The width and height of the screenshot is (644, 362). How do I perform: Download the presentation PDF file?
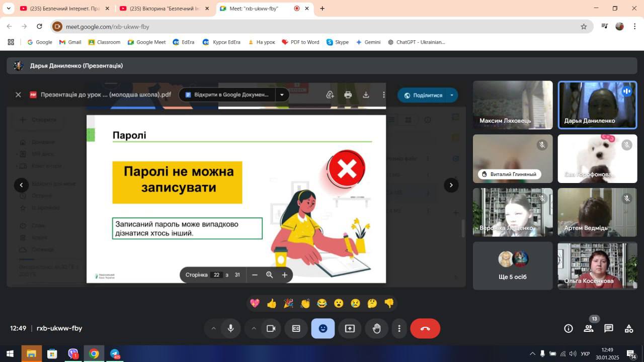pyautogui.click(x=366, y=95)
